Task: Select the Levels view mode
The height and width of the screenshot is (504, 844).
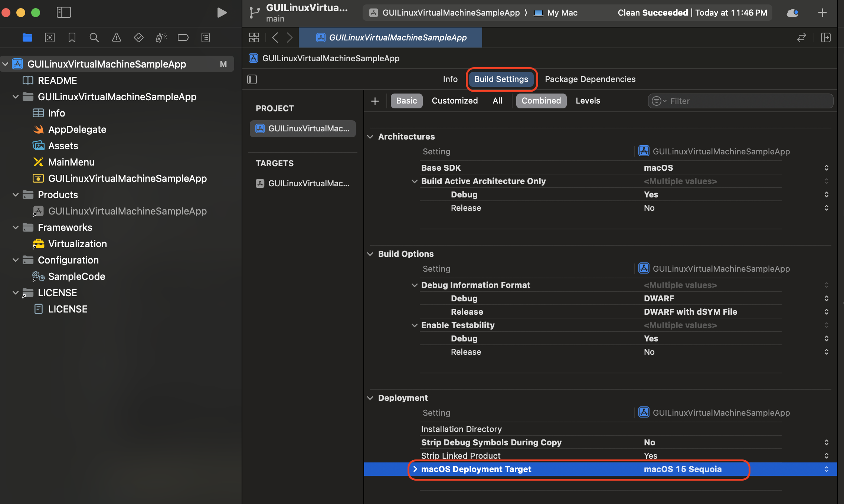Action: (x=588, y=101)
